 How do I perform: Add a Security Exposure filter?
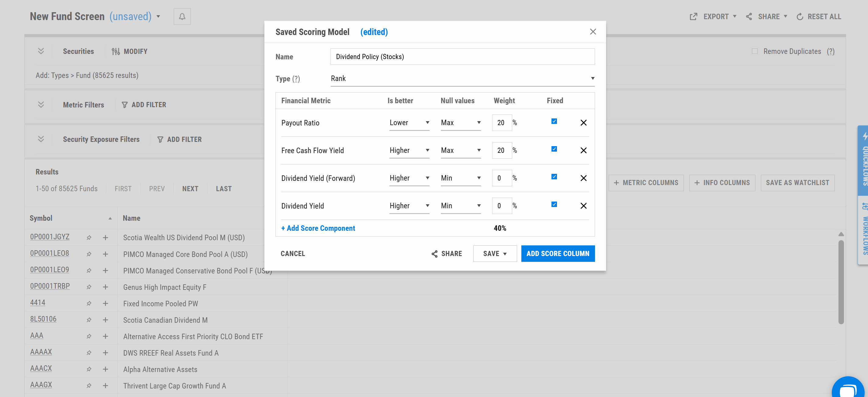179,139
